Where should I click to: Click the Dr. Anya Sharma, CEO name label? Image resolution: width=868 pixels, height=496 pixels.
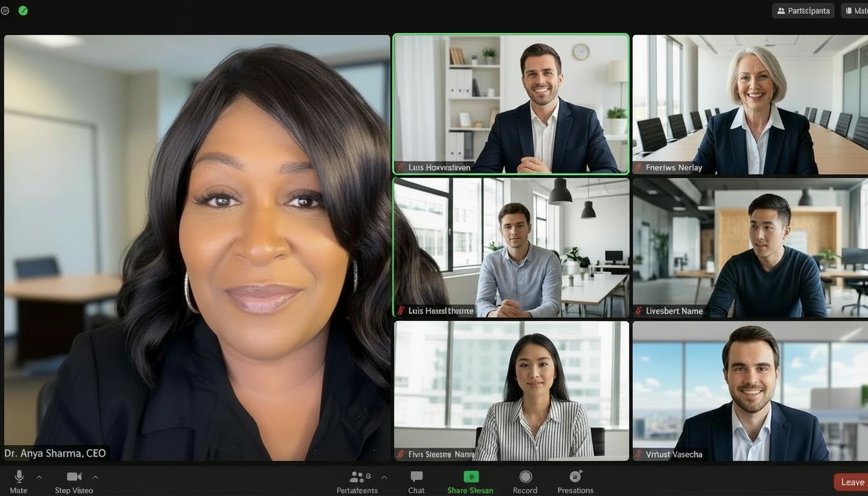(55, 453)
